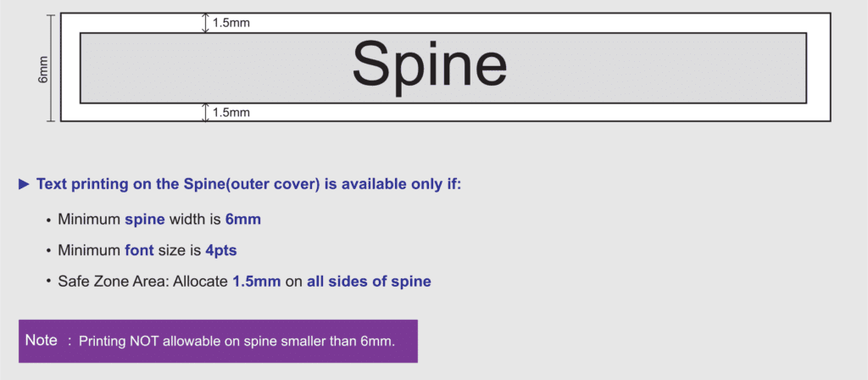
Task: Click "all sides of spine" bold text
Action: pyautogui.click(x=369, y=282)
